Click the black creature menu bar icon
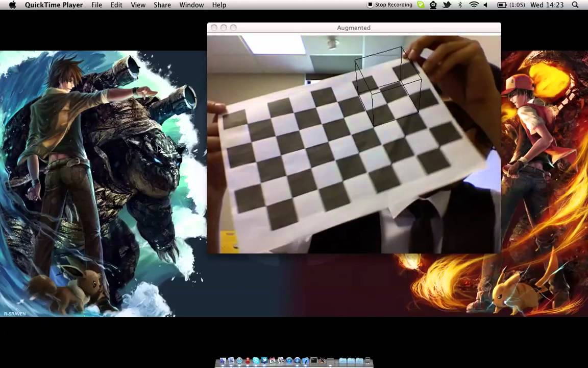Screen dimensions: 588x368 tap(433, 5)
